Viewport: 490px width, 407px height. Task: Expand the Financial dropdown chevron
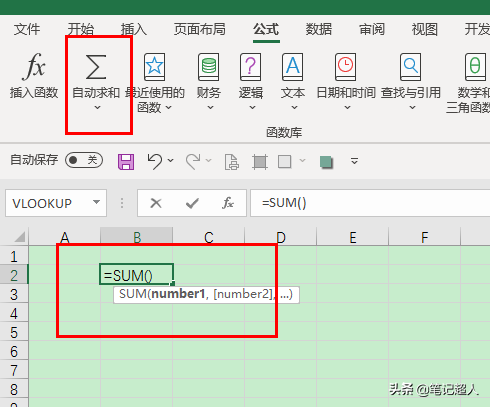click(210, 108)
